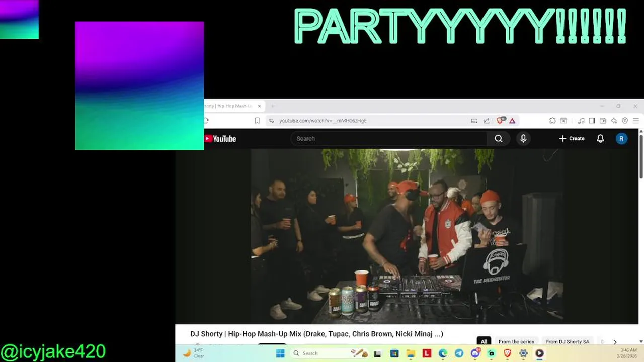Screen dimensions: 644x362
Task: Click the video title DJ Shorty Hip-Hop Mash-Up Mix
Action: pyautogui.click(x=316, y=334)
